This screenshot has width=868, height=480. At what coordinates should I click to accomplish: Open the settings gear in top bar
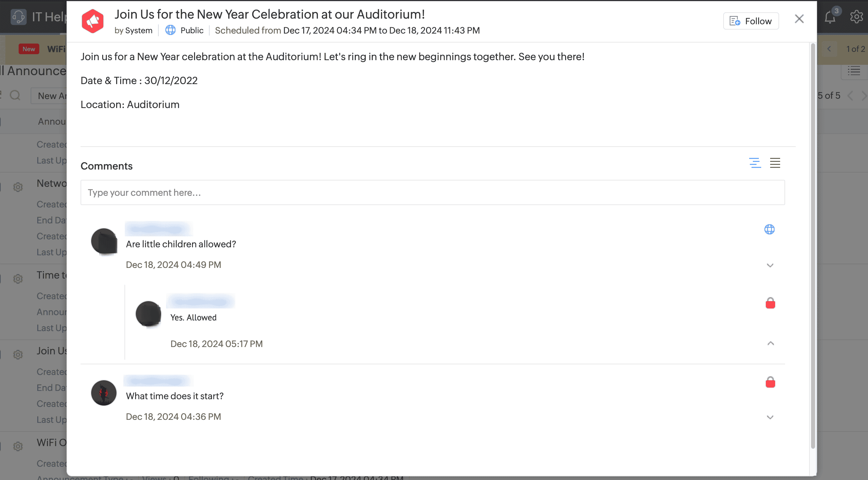pyautogui.click(x=856, y=17)
